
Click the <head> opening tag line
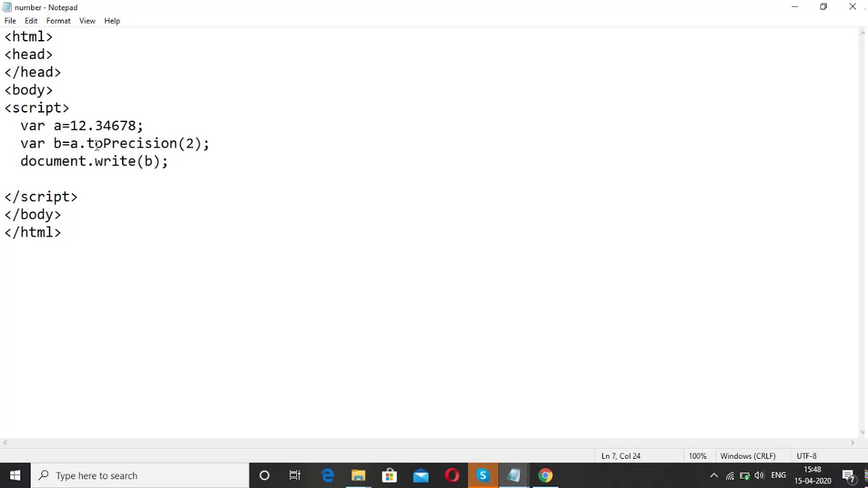tap(28, 54)
